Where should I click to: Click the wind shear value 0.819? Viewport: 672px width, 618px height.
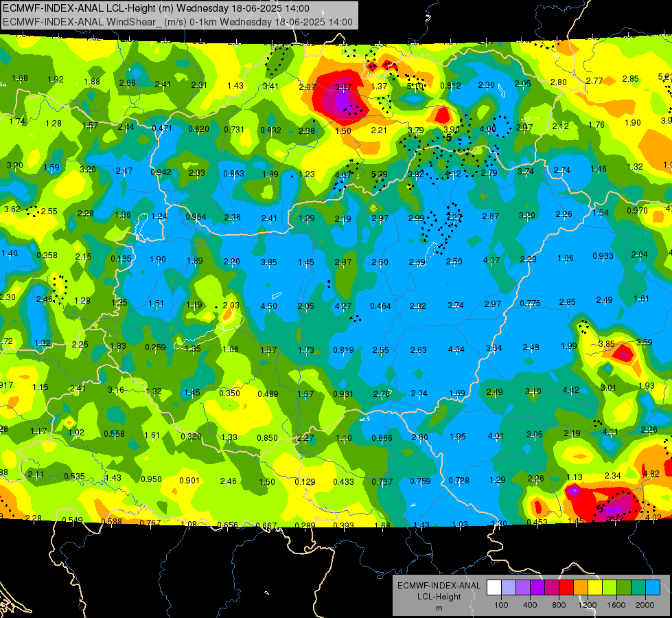coord(344,350)
